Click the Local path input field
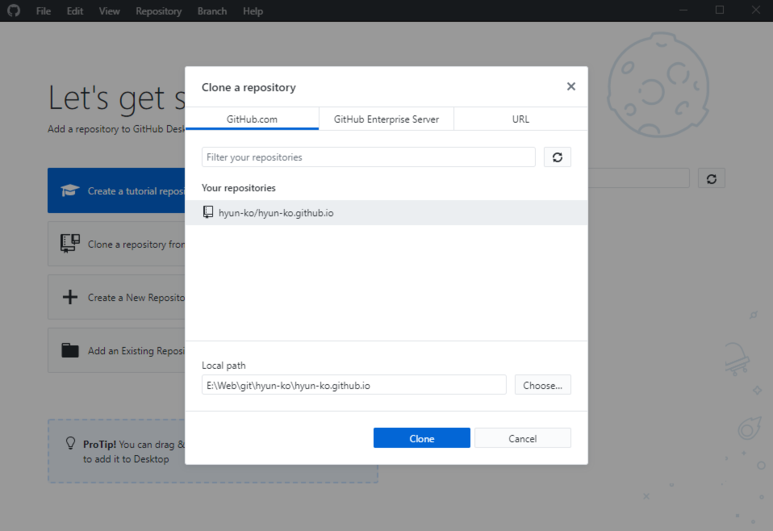The width and height of the screenshot is (773, 531). pyautogui.click(x=353, y=385)
